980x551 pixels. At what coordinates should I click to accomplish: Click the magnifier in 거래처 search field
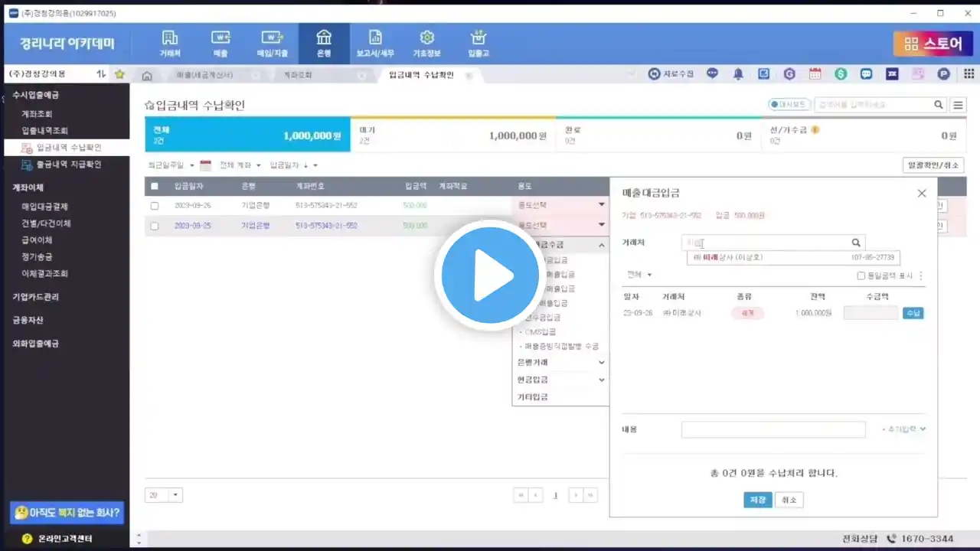856,243
